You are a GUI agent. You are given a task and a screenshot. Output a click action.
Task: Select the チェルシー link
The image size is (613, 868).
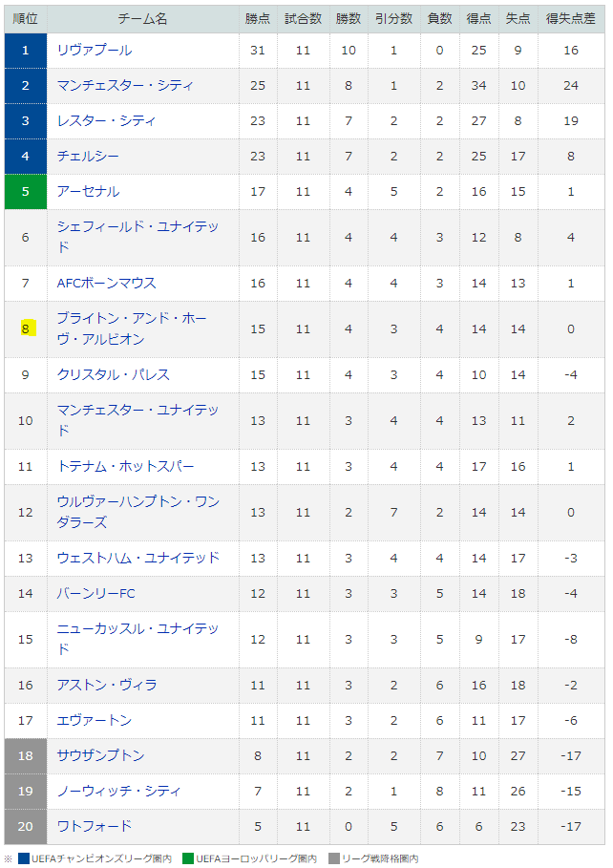88,157
